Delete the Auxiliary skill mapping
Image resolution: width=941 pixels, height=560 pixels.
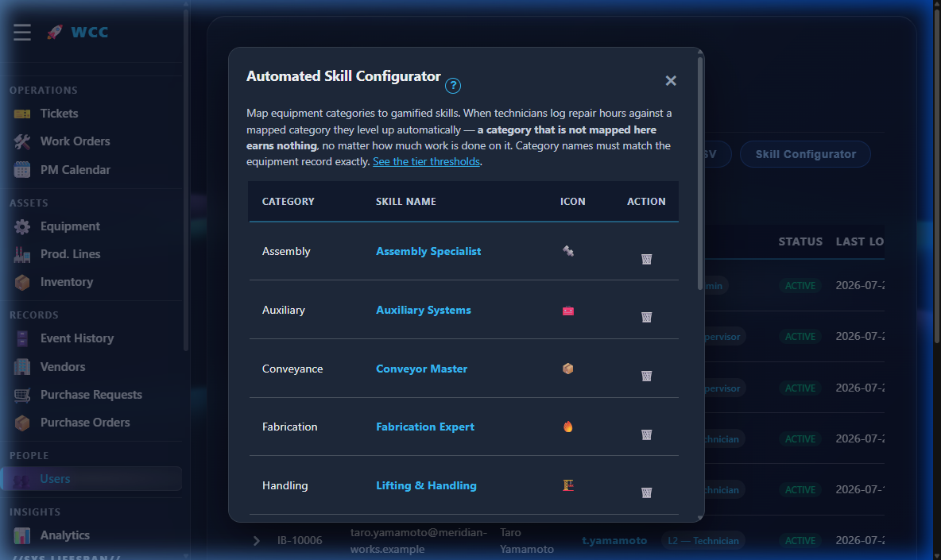(x=646, y=317)
